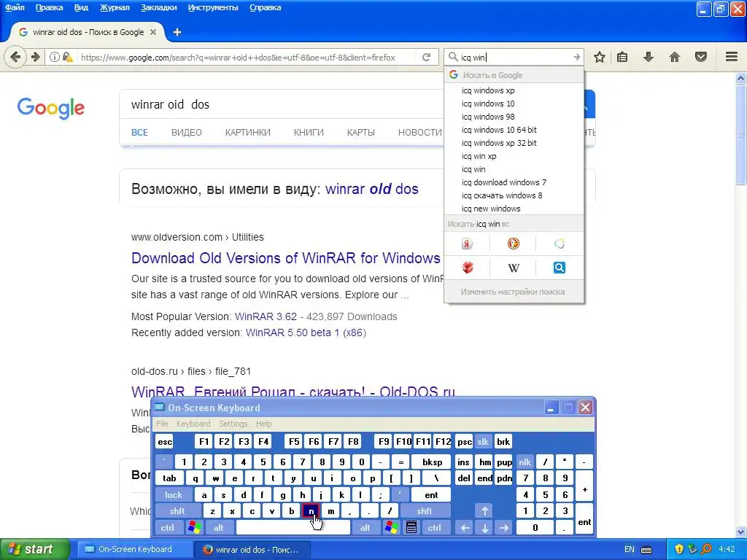The image size is (747, 560).
Task: Open Изменить настройки поиска link
Action: 513,292
